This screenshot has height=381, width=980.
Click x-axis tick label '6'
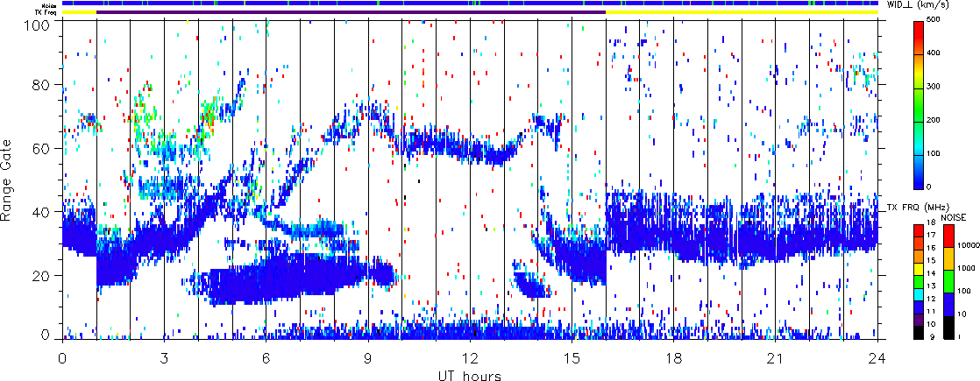[x=266, y=358]
